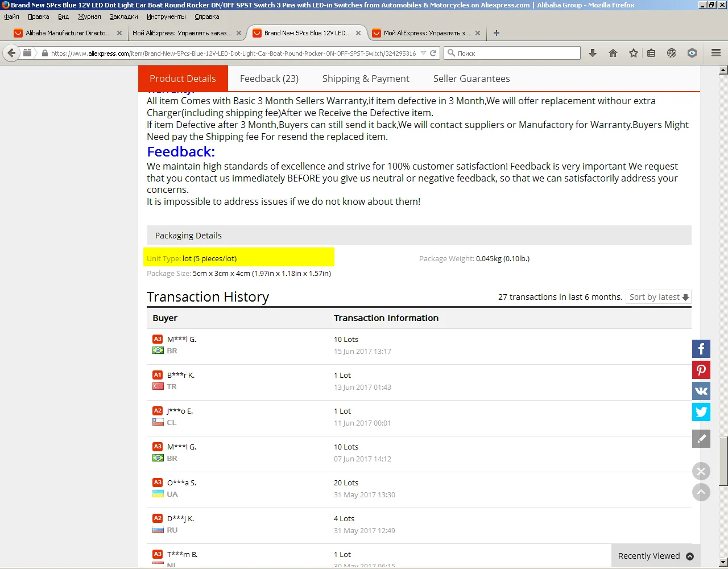This screenshot has width=728, height=569.
Task: Click the Chile flag labeled CL
Action: pos(158,422)
